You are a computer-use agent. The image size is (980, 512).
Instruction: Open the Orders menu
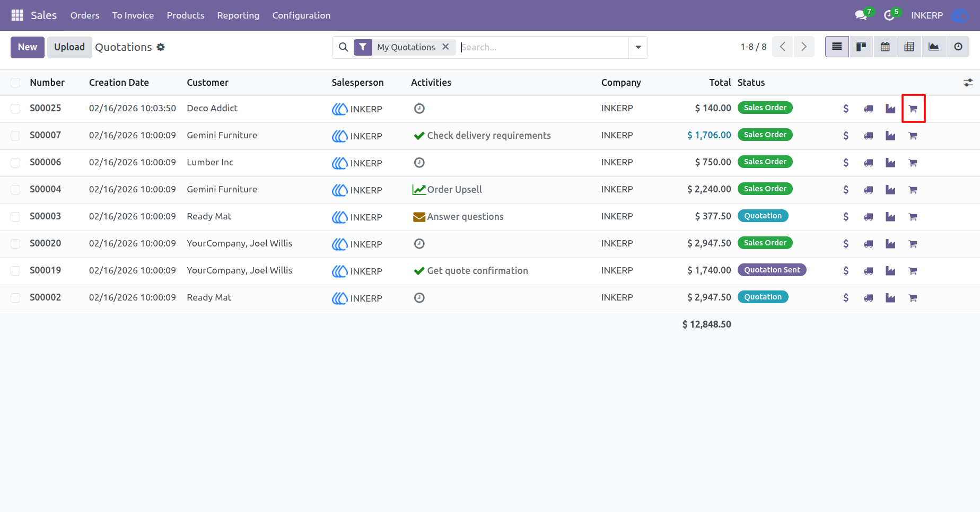click(x=85, y=15)
